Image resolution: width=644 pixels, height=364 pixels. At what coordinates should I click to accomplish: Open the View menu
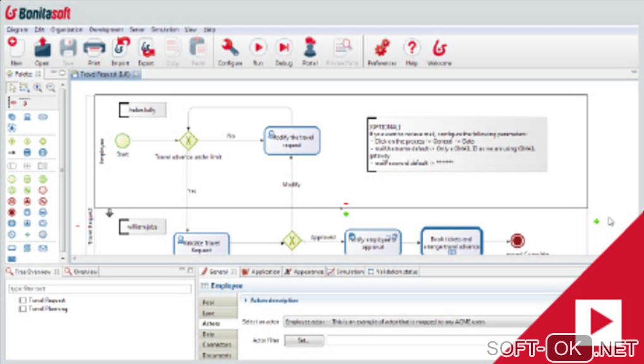coord(191,30)
